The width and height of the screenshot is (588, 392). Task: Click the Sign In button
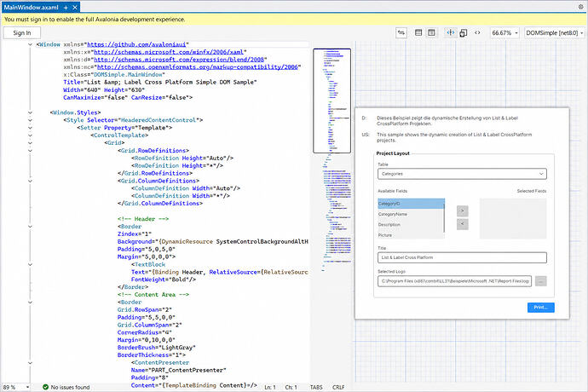point(22,33)
